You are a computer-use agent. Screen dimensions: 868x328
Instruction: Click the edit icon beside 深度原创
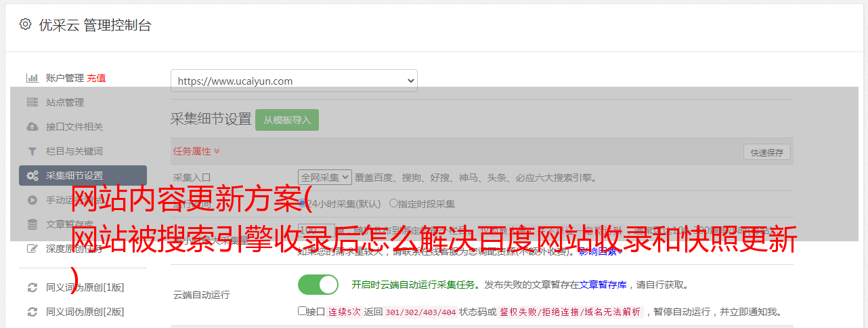pos(32,249)
